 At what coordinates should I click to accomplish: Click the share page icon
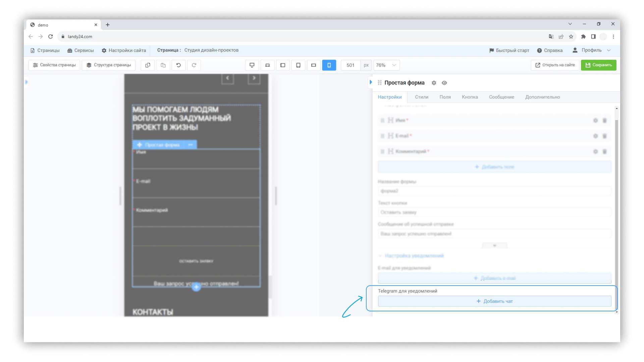[x=561, y=37]
